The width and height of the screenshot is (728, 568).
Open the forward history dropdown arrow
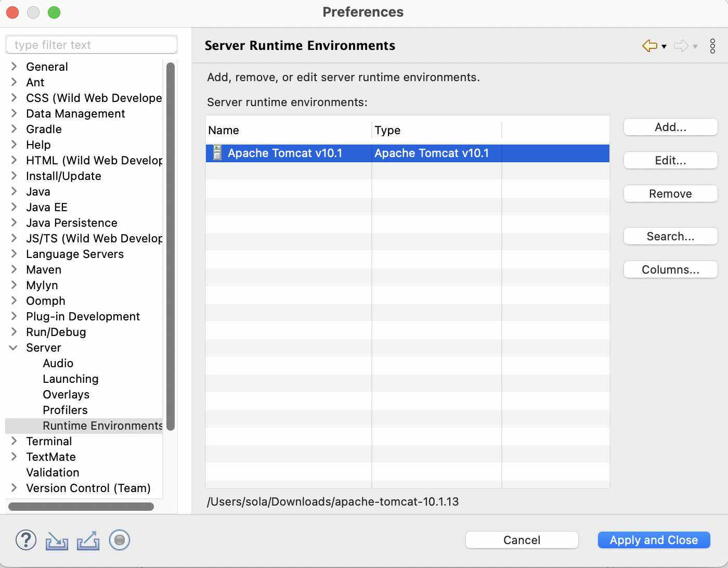click(x=695, y=46)
